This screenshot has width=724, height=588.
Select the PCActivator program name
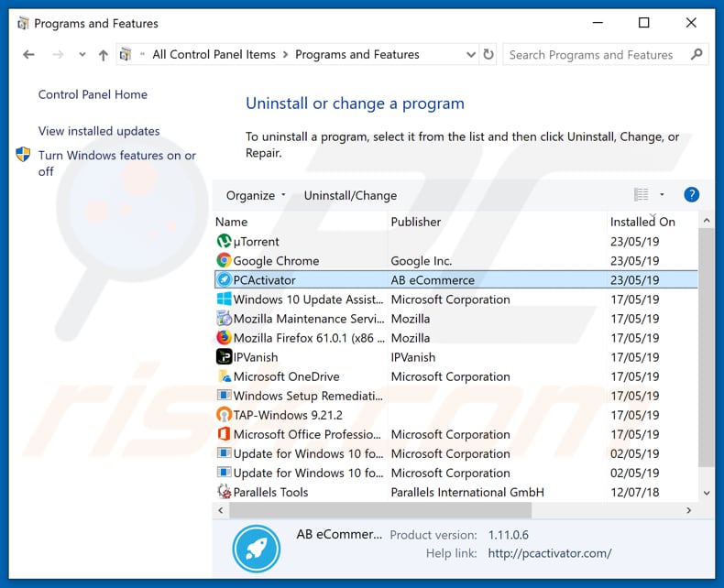(264, 280)
